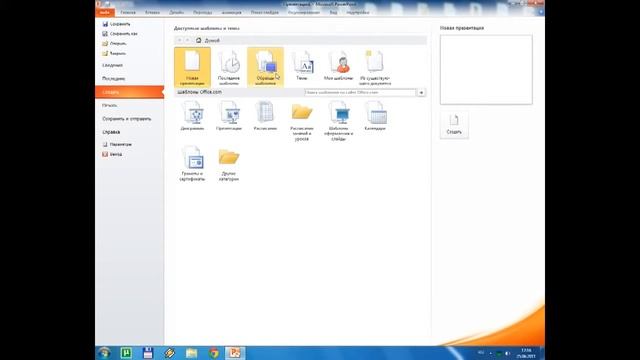
Task: Switch to the Home (Главная) ribbon tab
Action: pyautogui.click(x=128, y=13)
